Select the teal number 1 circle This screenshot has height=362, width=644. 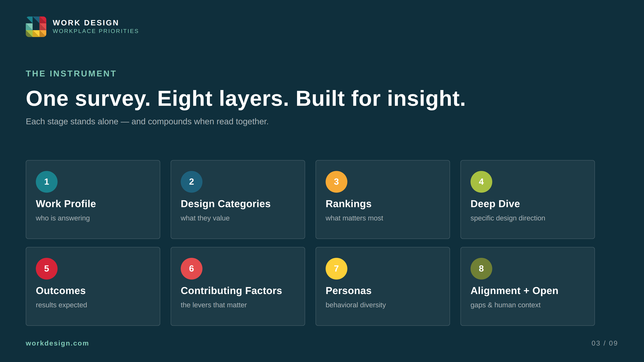pos(46,182)
